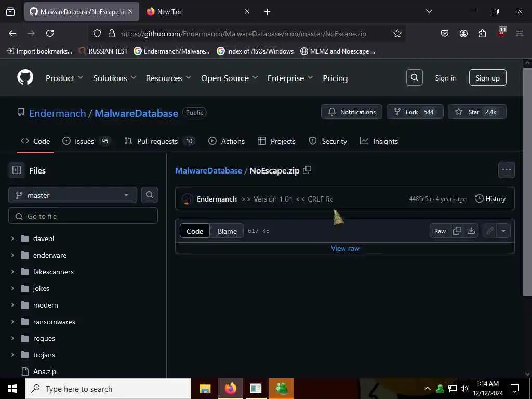Switch to the Blame view toggle
This screenshot has width=532, height=399.
[x=228, y=231]
